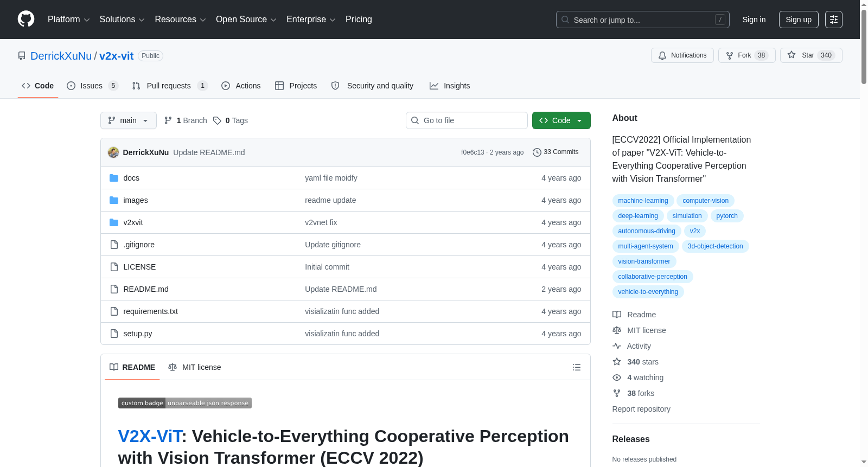Viewport: 868px width, 467px height.
Task: Click the Fork icon
Action: pyautogui.click(x=730, y=55)
